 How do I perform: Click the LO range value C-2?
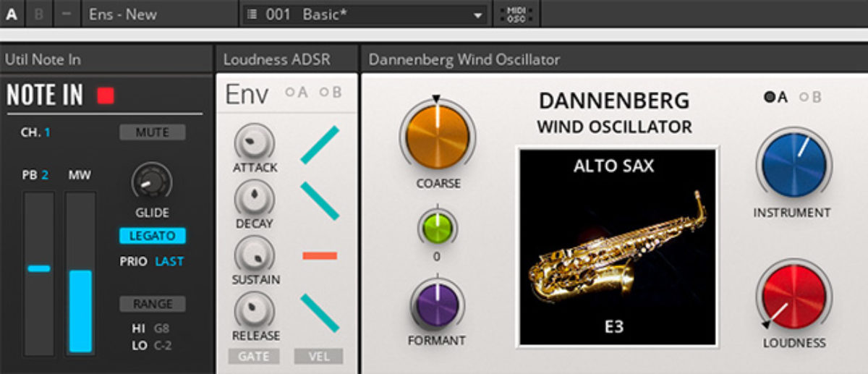click(x=162, y=345)
